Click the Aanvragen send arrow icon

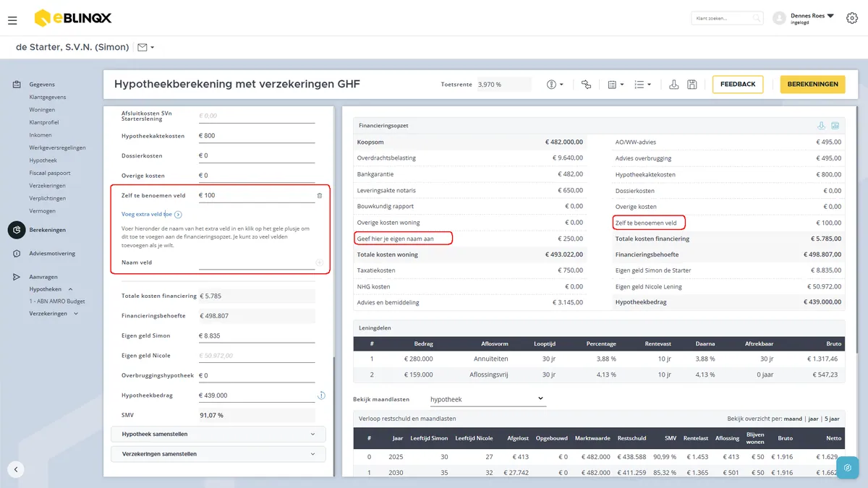point(16,277)
